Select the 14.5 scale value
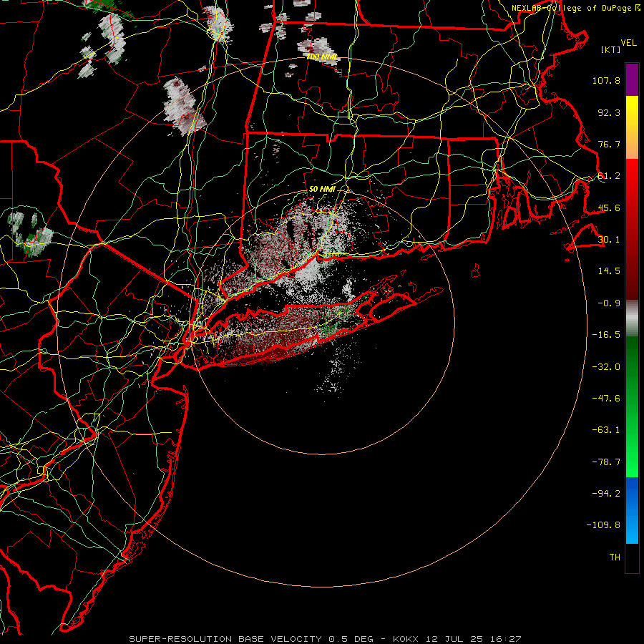 609,271
